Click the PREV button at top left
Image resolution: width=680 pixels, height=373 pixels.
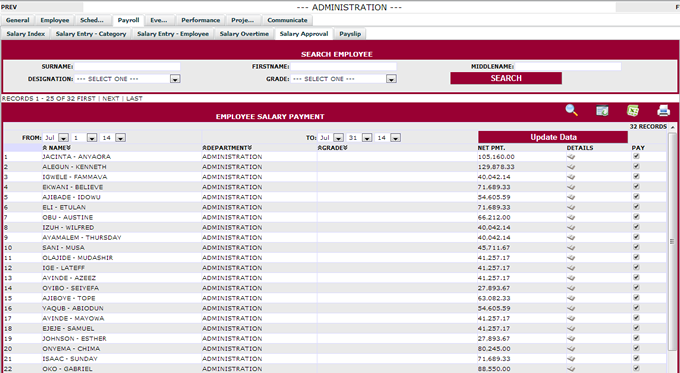(9, 7)
